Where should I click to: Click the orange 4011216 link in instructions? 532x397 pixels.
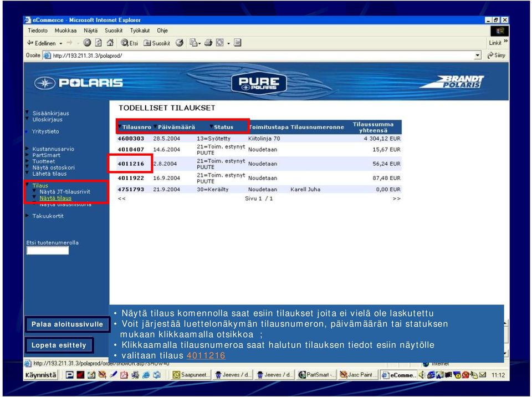206,355
